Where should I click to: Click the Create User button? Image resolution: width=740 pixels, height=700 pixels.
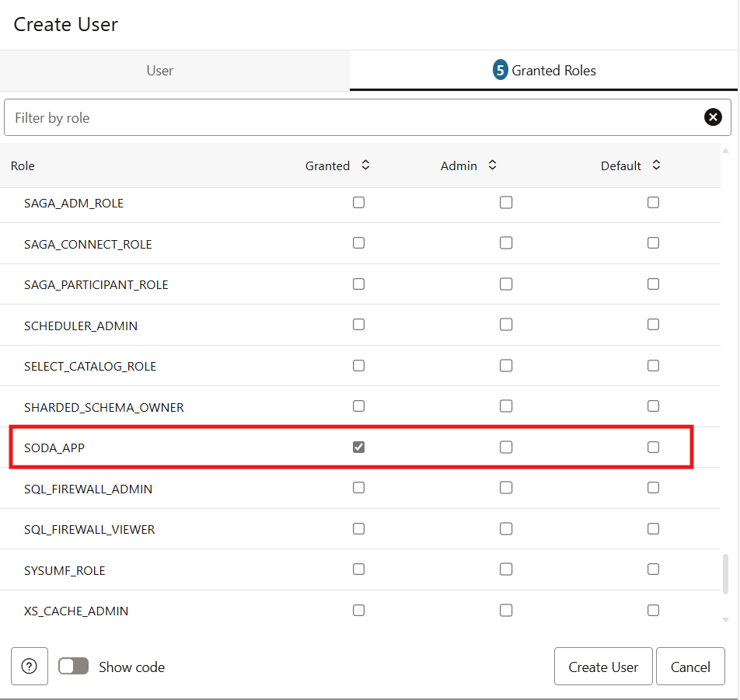[x=602, y=667]
